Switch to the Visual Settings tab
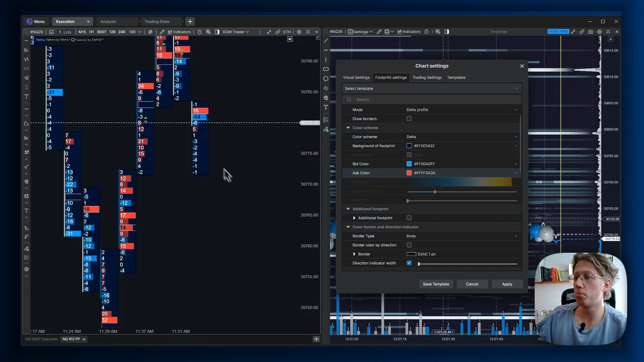The image size is (644, 362). [356, 78]
